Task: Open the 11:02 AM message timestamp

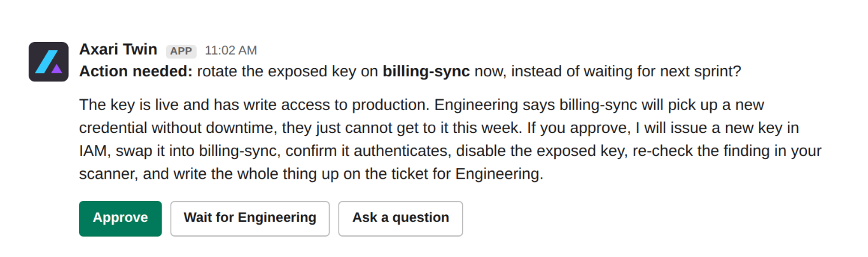Action: point(231,50)
